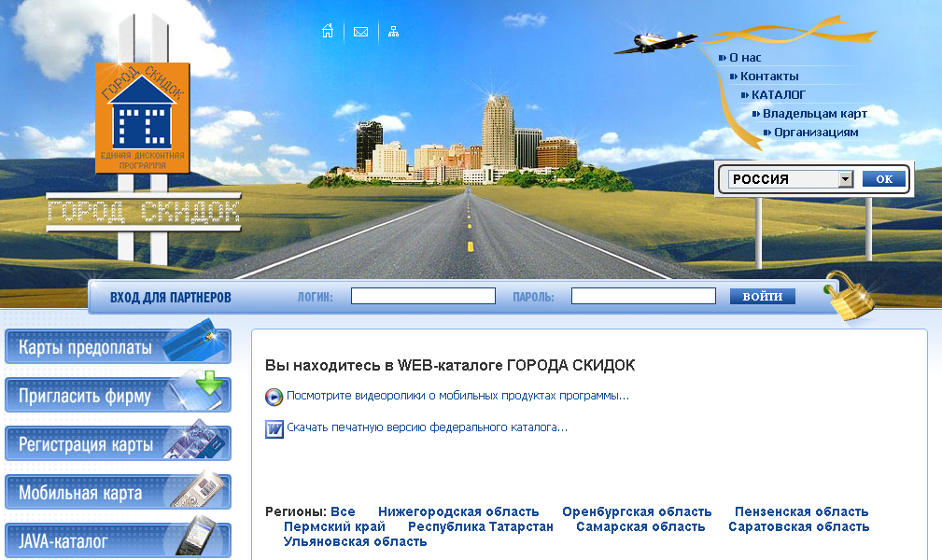Viewport: 942px width, 560px height.
Task: Open the envelope contact icon
Action: 360,31
